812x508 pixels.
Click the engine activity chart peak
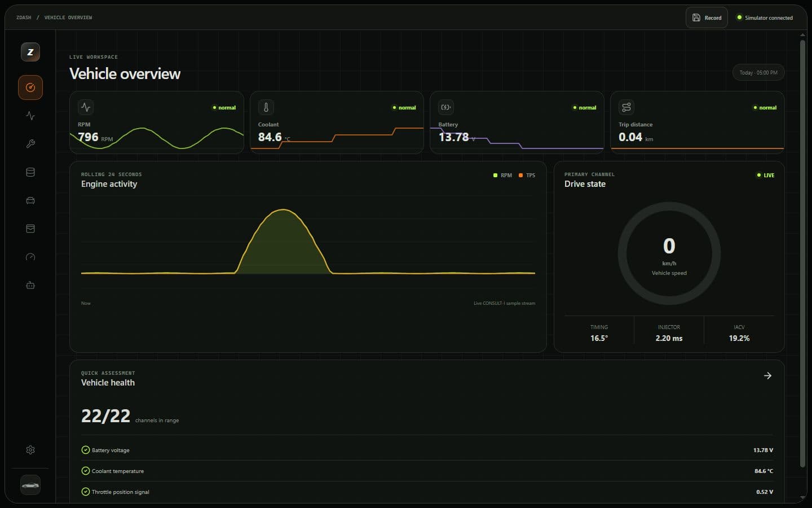click(283, 210)
